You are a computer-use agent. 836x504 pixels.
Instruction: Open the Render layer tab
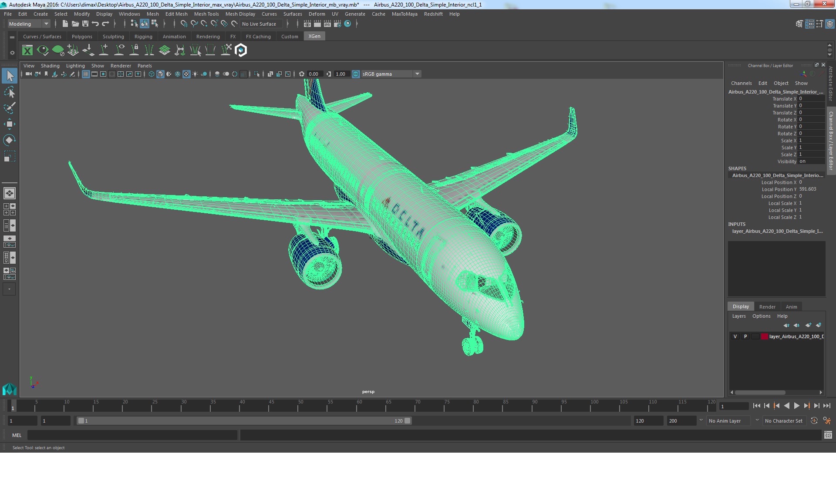click(x=767, y=307)
